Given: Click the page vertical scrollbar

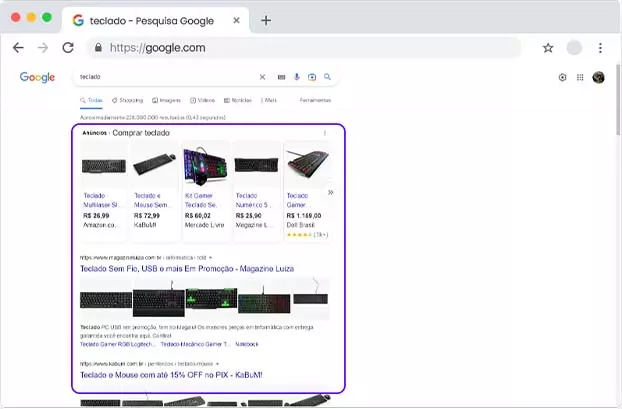Looking at the screenshot, I should pyautogui.click(x=618, y=99).
